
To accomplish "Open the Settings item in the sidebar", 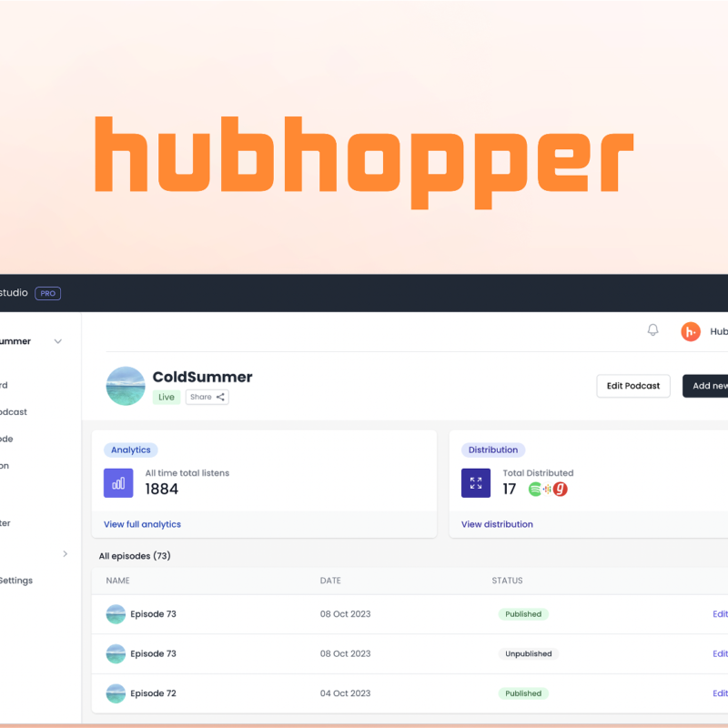I will pos(15,581).
